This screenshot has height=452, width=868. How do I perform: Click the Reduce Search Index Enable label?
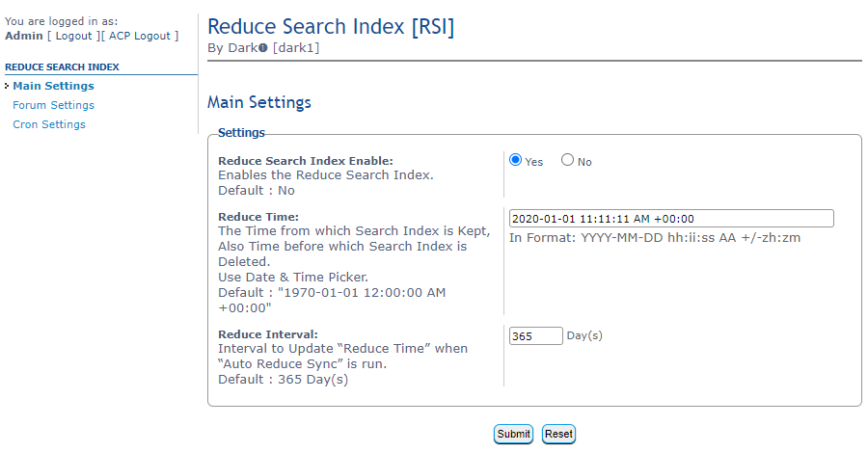306,161
